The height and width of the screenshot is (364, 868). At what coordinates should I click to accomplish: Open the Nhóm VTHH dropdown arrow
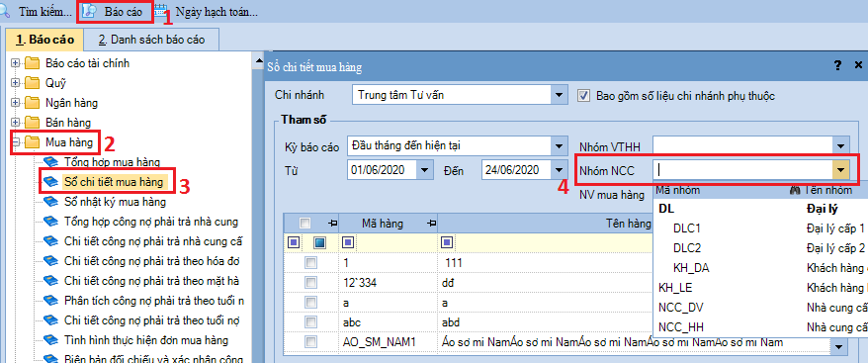point(841,146)
